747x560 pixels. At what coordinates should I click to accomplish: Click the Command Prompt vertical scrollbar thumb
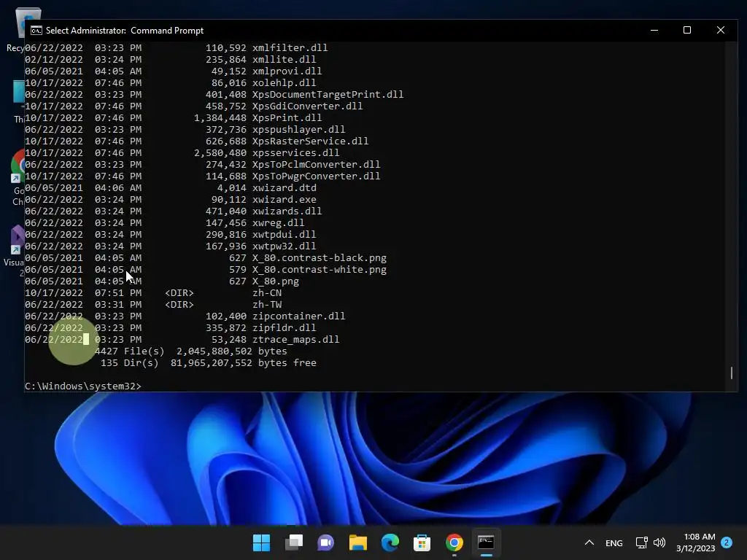[731, 373]
